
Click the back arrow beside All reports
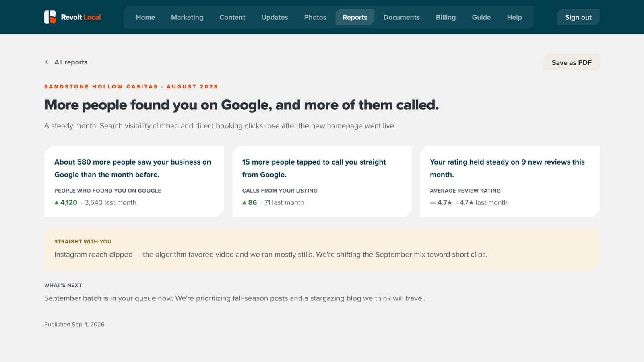point(47,62)
